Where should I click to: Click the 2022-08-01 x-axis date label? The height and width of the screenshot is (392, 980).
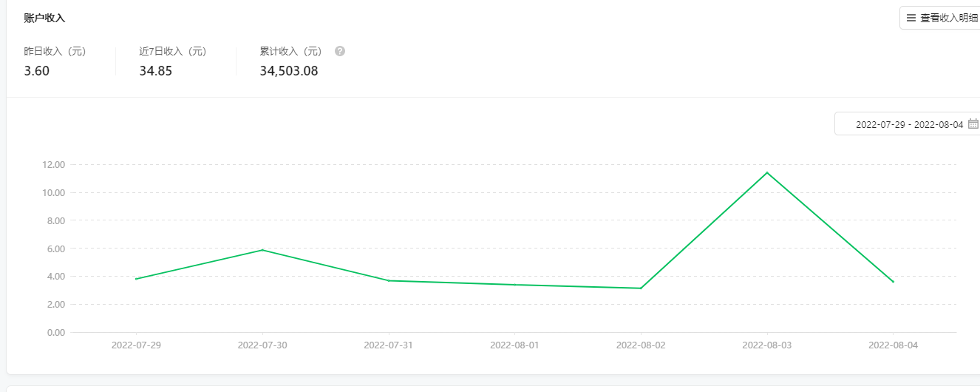click(x=514, y=345)
